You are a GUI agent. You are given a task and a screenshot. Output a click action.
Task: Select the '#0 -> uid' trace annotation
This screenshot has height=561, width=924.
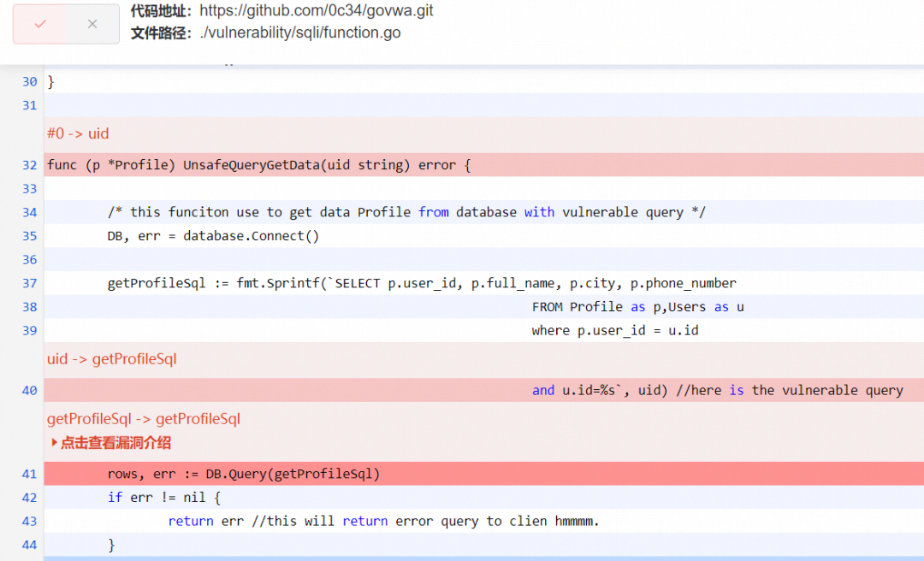[78, 133]
